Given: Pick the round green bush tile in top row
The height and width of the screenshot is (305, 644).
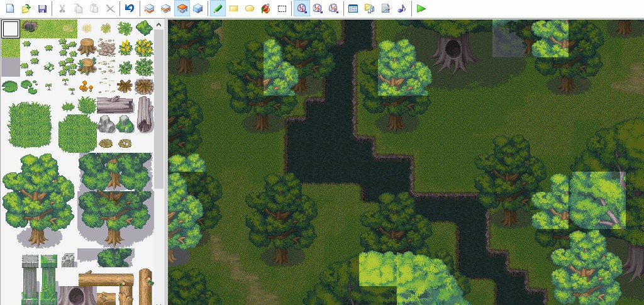Looking at the screenshot, I should coord(144,28).
